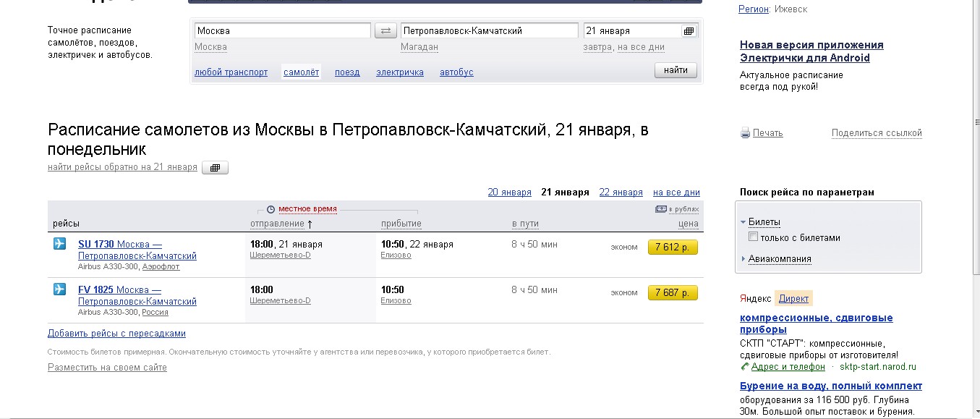This screenshot has height=419, width=980.
Task: Open Аэрофлот airline link
Action: 161,267
